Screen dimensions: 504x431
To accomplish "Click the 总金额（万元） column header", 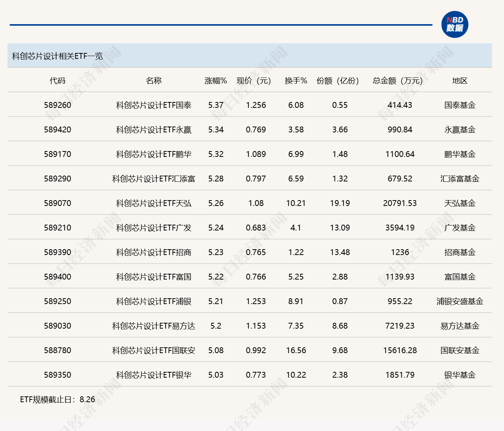I will click(x=398, y=81).
